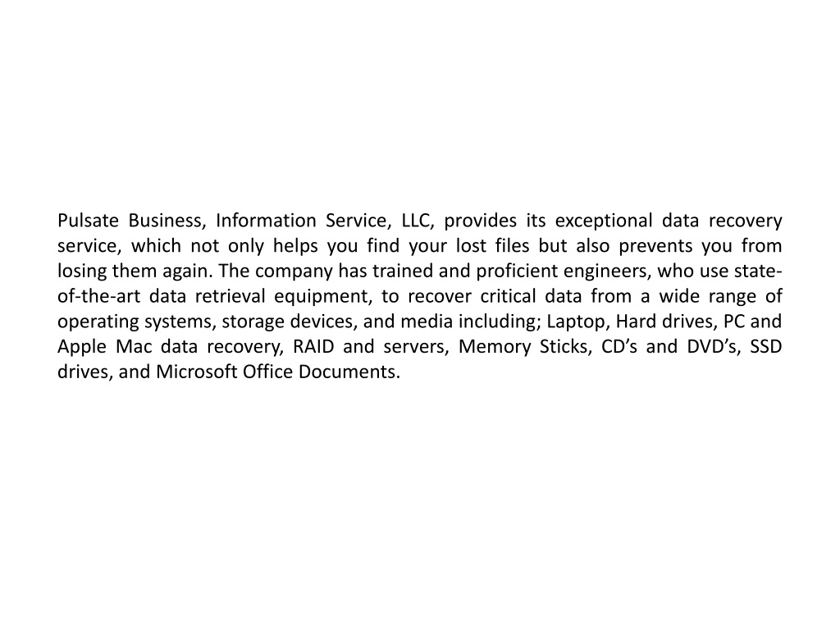Click the word "equipment,"
This screenshot has height=630, width=840.
[323, 297]
